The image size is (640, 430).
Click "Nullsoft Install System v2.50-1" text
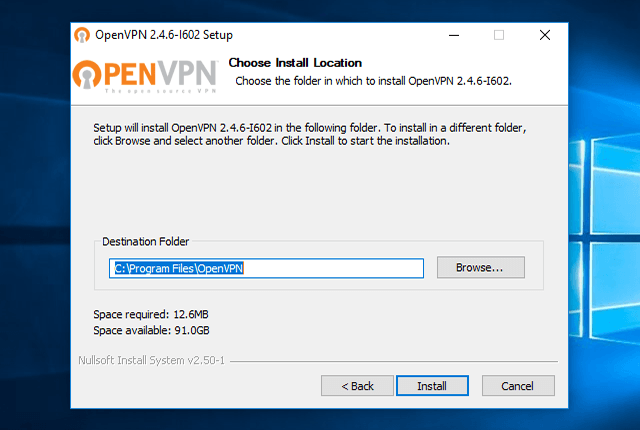(x=151, y=360)
